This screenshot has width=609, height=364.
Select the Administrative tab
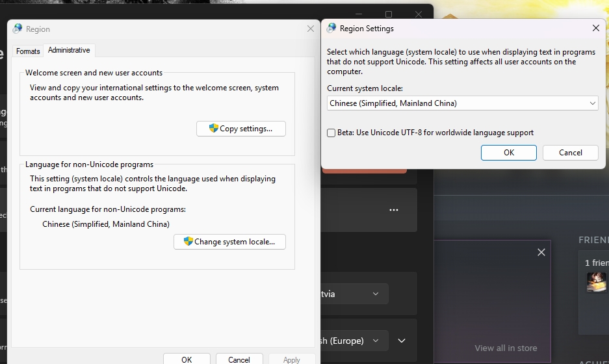[69, 50]
